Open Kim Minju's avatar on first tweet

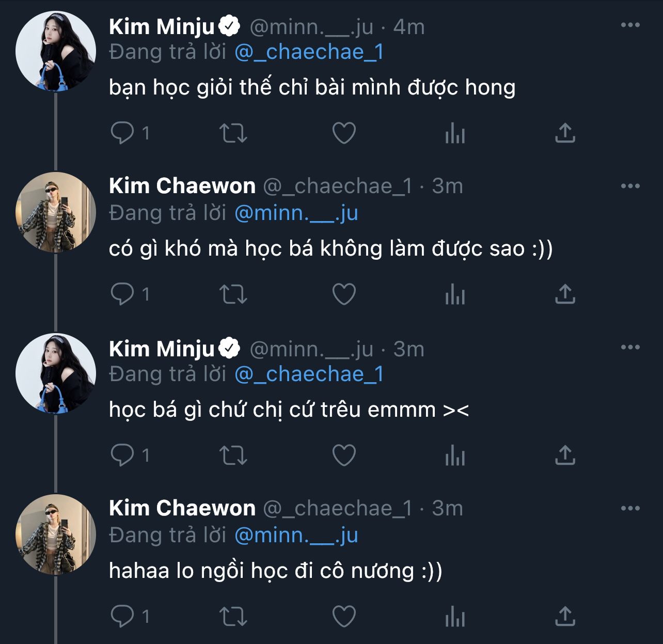[56, 51]
